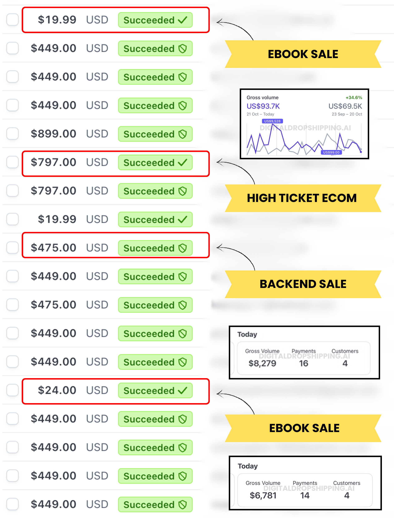Click the $8,279 Gross Volume value

(262, 363)
